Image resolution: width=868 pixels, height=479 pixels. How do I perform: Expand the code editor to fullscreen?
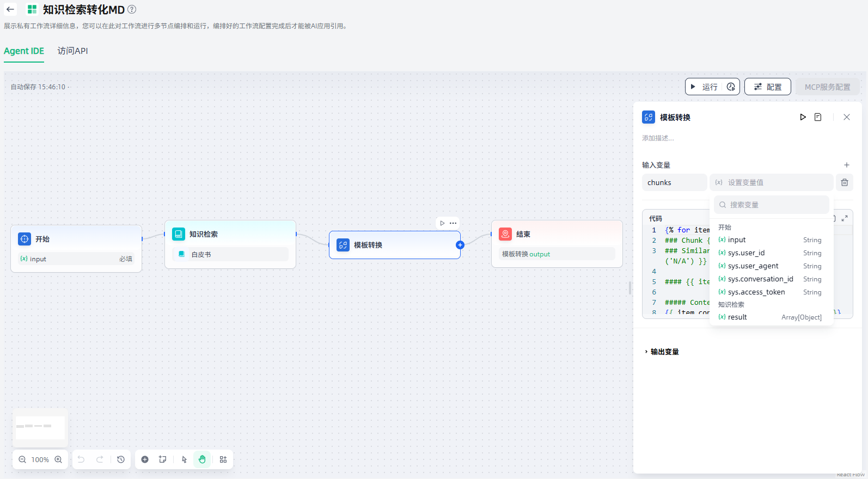click(845, 218)
